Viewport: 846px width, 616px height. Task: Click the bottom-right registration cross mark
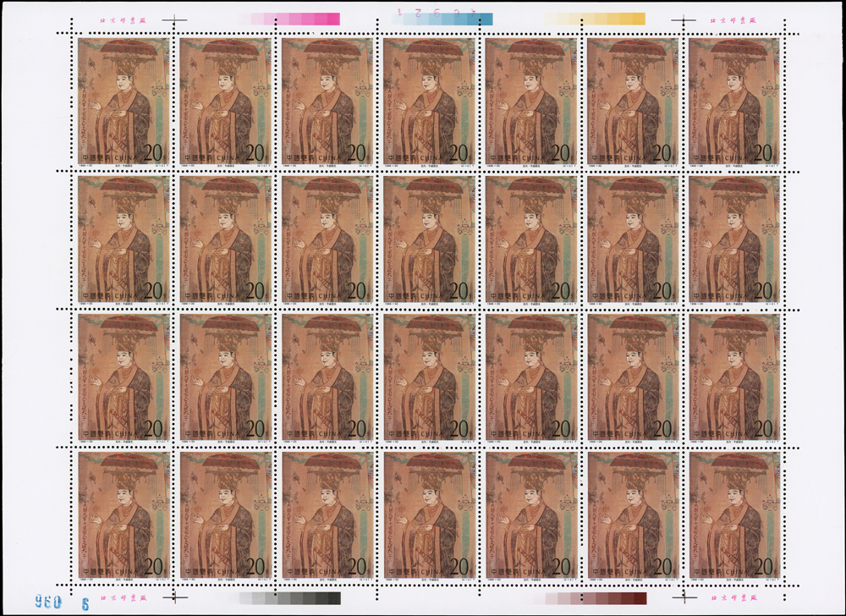pos(684,597)
